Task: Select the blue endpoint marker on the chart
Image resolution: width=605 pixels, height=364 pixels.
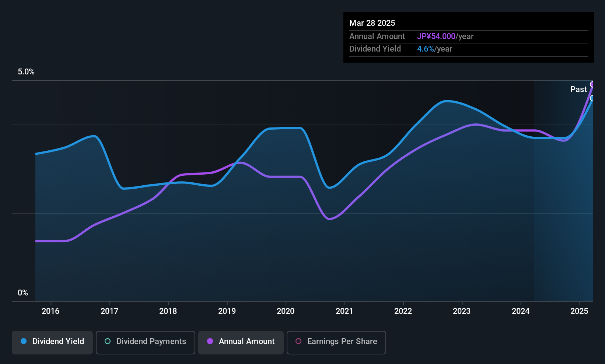Action: (592, 98)
